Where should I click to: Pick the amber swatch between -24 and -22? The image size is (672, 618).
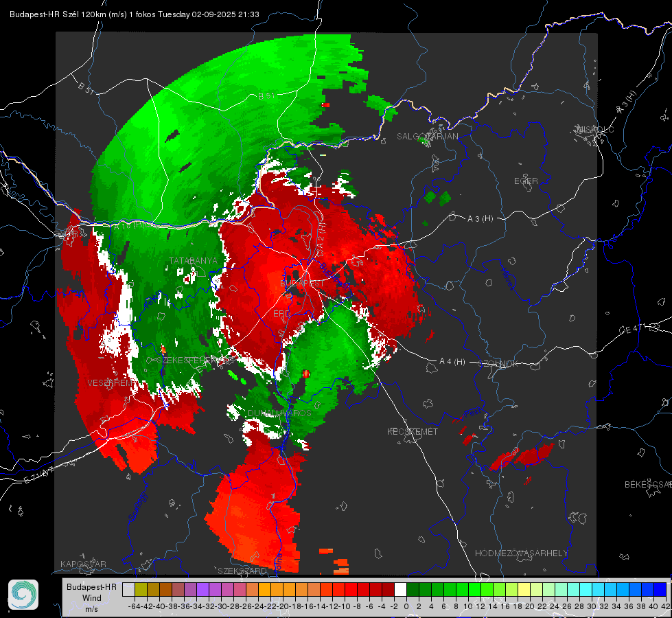point(264,590)
